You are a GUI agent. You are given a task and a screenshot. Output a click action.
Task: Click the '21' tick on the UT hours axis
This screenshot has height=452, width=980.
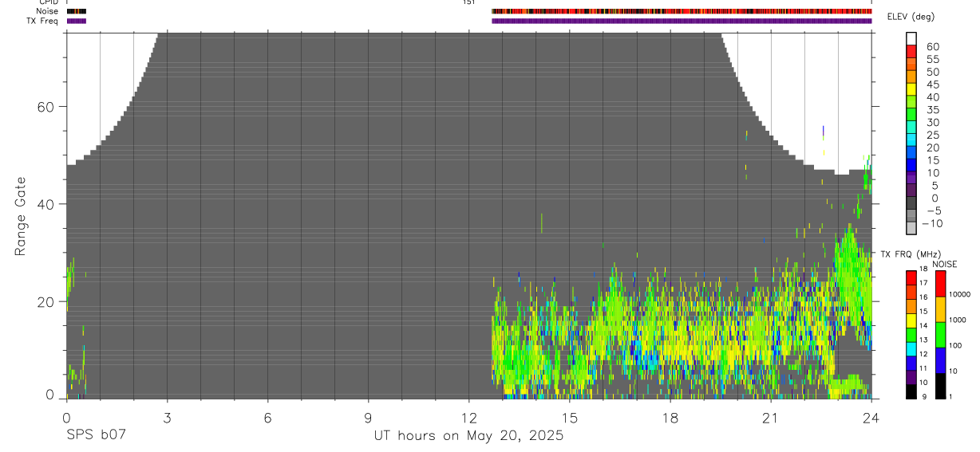coord(771,418)
